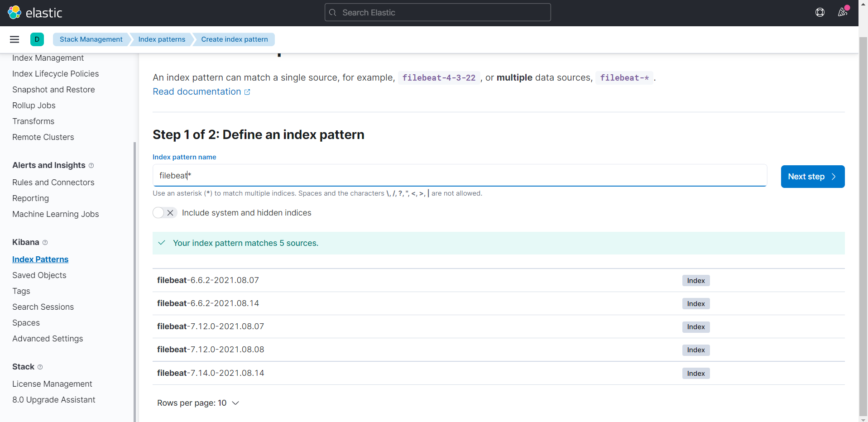The image size is (868, 422).
Task: Go to Index patterns breadcrumb
Action: tap(162, 39)
